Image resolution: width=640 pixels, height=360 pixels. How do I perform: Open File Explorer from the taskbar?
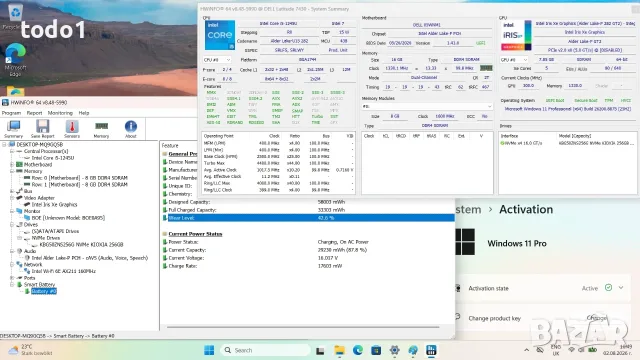coord(339,350)
